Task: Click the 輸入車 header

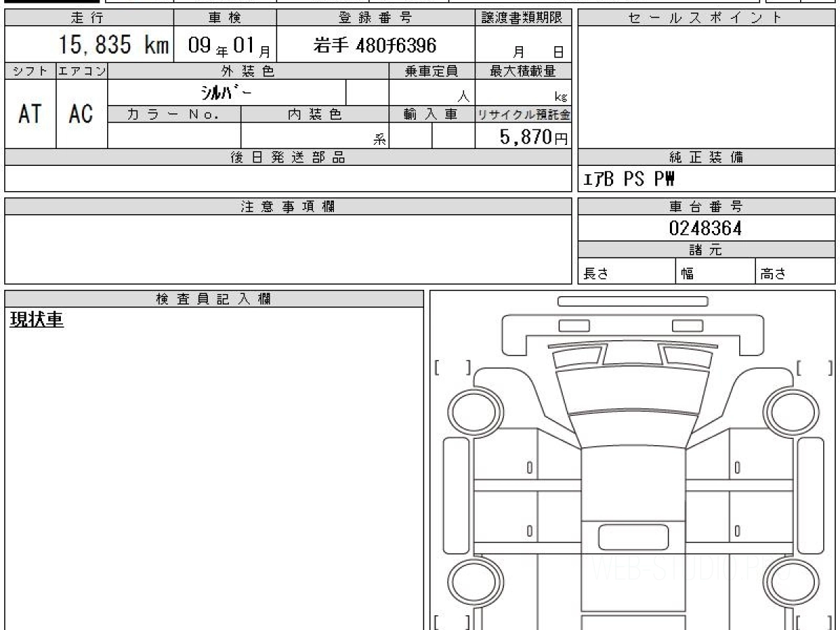Action: click(x=432, y=114)
